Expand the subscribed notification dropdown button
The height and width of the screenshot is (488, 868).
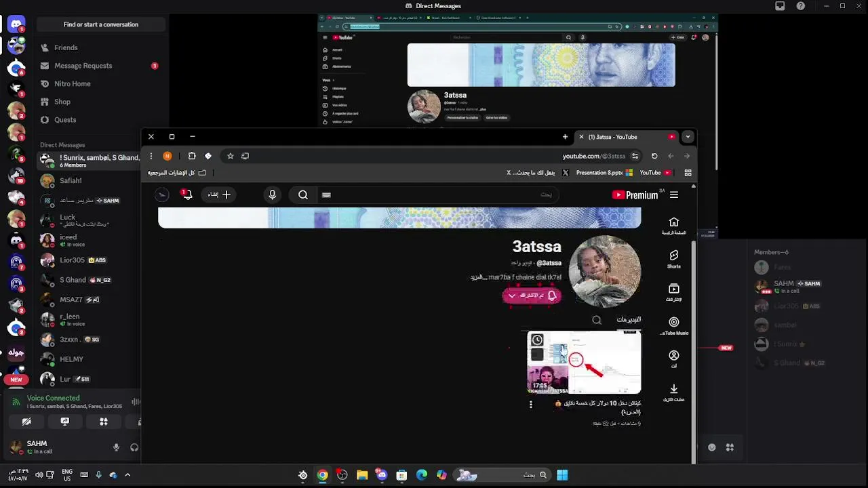click(532, 296)
